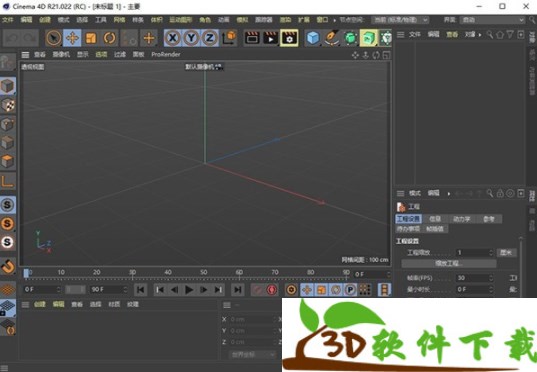Open the spline Pen tool
Viewport: 537px width, 372px height.
[x=332, y=38]
